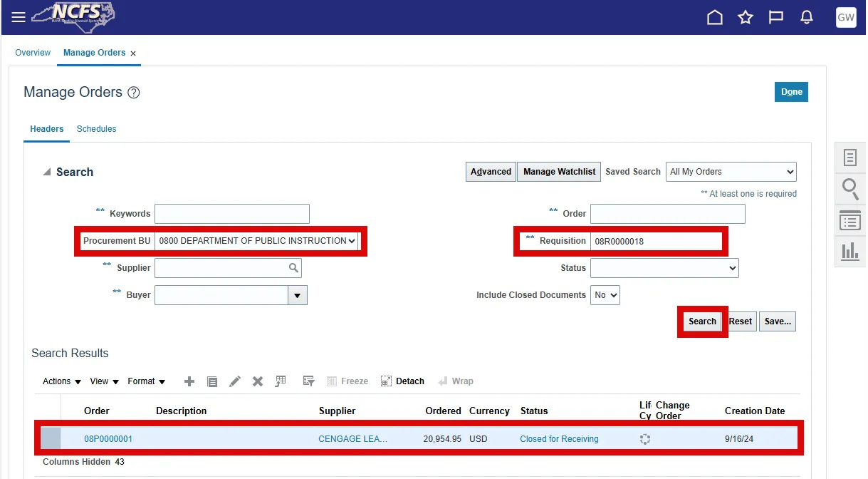The image size is (868, 479).
Task: Open the hamburger navigation menu
Action: point(19,17)
